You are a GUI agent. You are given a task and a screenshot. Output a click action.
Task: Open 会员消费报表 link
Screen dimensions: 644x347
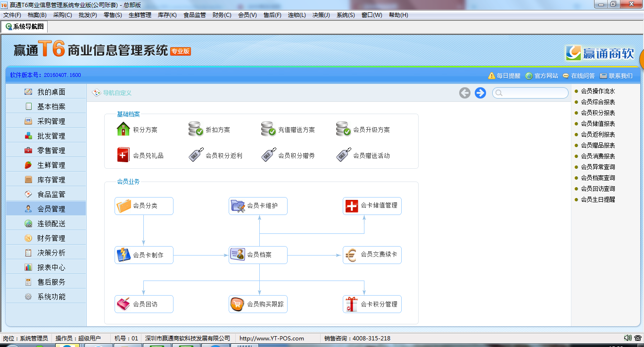[598, 156]
